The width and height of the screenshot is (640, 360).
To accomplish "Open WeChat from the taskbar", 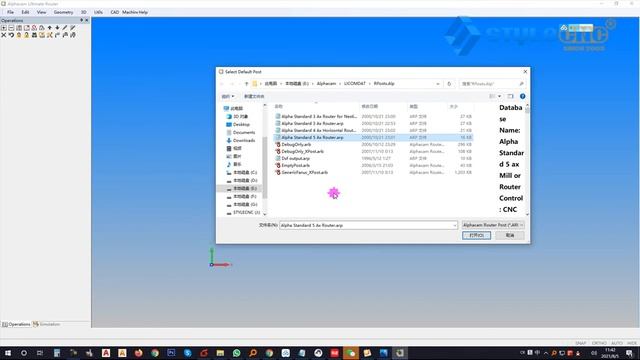I will pyautogui.click(x=351, y=353).
